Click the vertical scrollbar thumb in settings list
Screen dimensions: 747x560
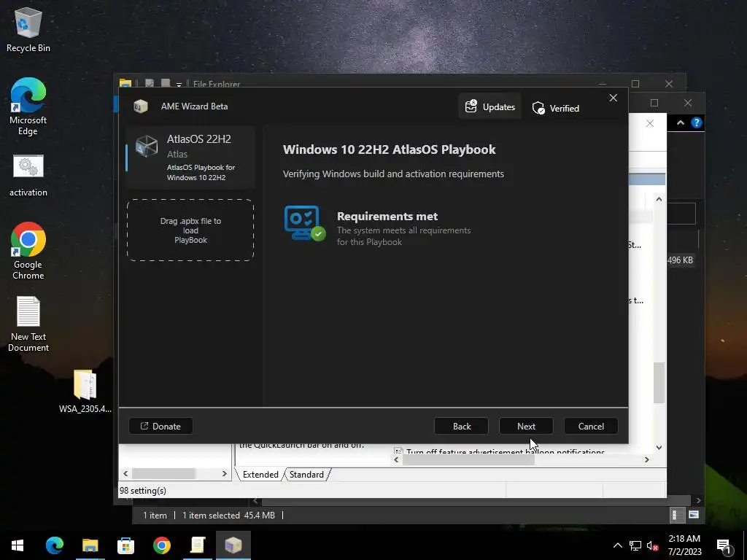click(x=659, y=383)
